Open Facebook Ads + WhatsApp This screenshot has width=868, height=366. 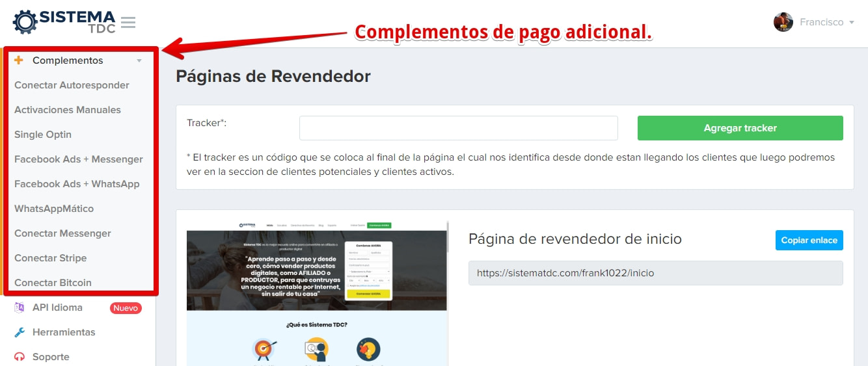pos(77,184)
